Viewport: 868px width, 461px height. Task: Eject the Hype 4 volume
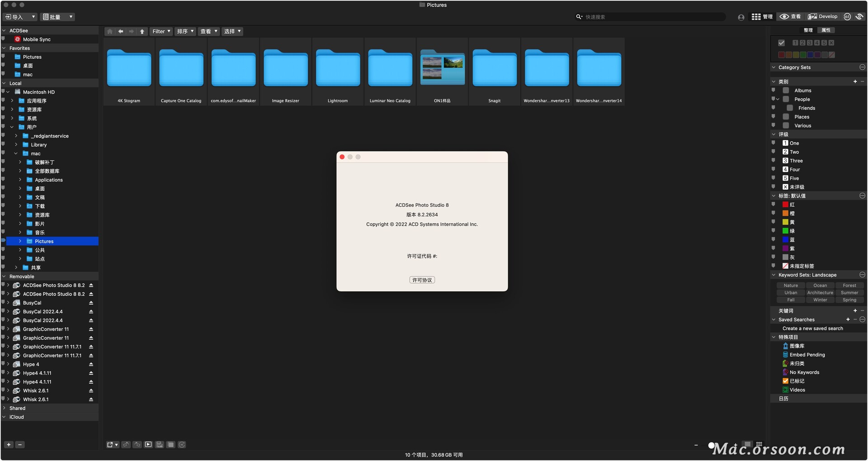point(91,365)
